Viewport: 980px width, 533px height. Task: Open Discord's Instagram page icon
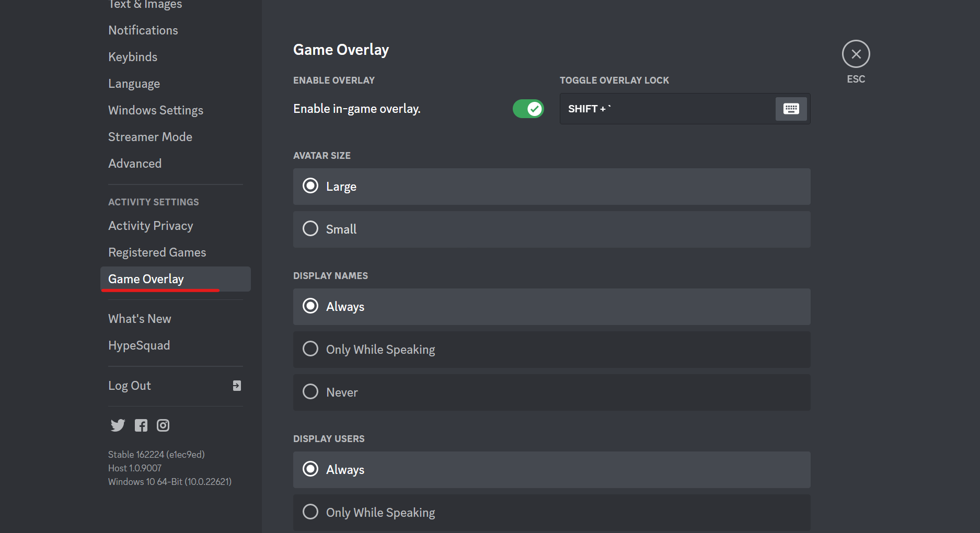point(163,425)
